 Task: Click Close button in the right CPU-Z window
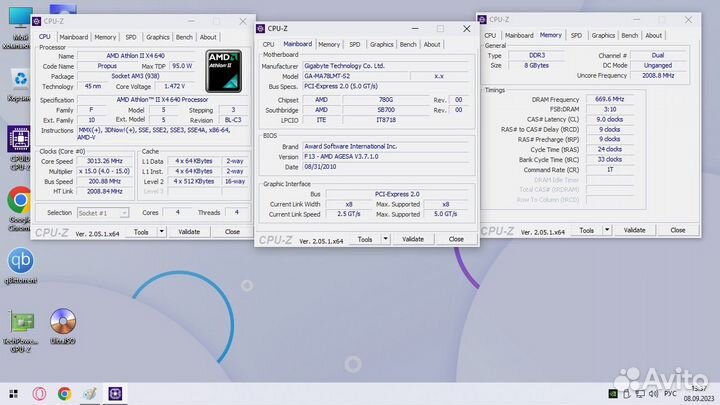(x=678, y=230)
